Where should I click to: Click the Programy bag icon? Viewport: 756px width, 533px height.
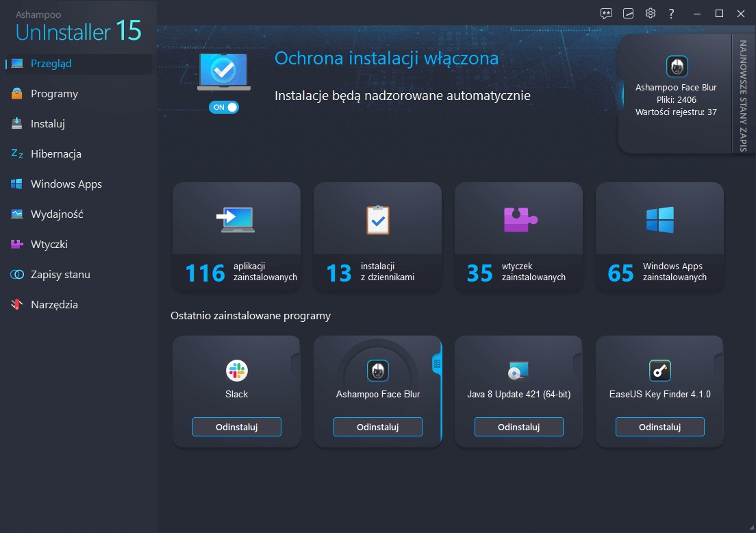point(17,94)
